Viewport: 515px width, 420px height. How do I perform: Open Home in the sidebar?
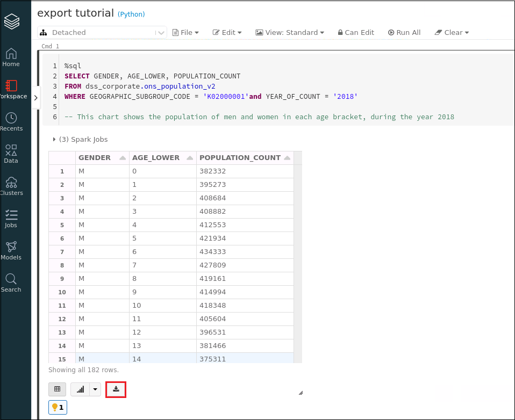click(11, 57)
